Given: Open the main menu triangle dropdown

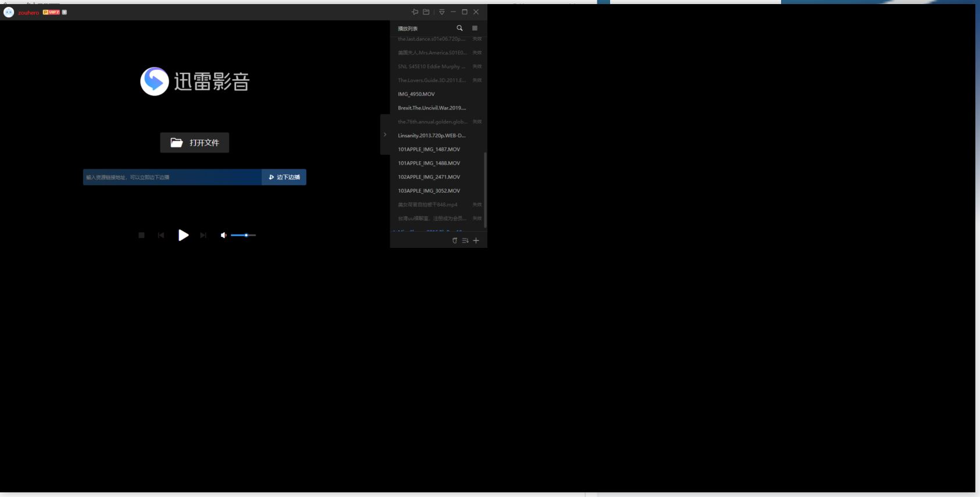Looking at the screenshot, I should click(x=442, y=12).
